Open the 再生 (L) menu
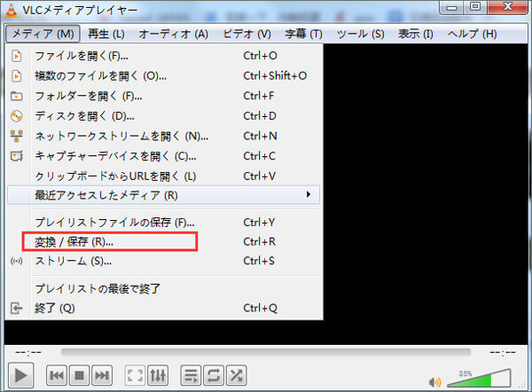The image size is (532, 392). pyautogui.click(x=106, y=34)
